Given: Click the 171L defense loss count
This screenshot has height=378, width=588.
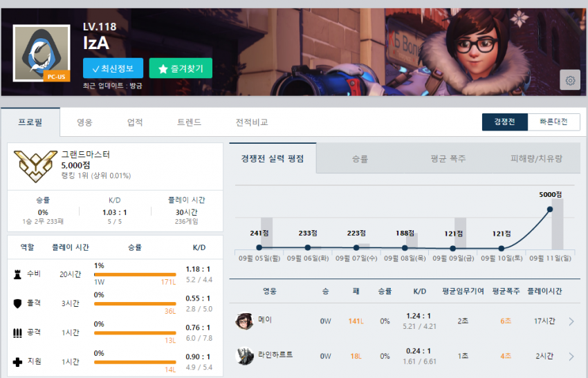Looking at the screenshot, I should 168,282.
